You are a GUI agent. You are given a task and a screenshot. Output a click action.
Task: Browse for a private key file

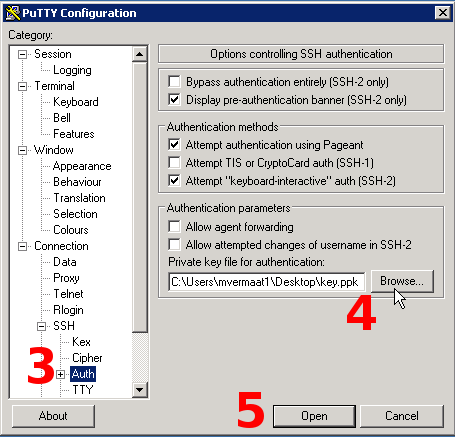402,281
